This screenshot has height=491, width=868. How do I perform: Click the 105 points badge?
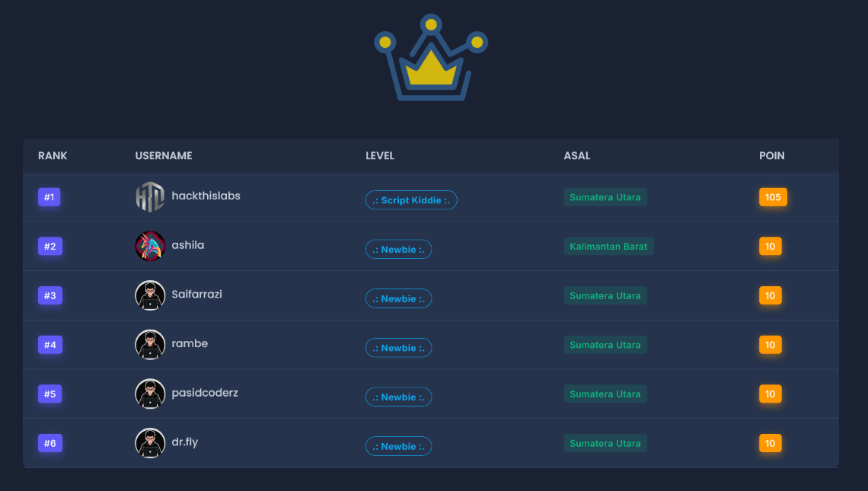coord(773,197)
